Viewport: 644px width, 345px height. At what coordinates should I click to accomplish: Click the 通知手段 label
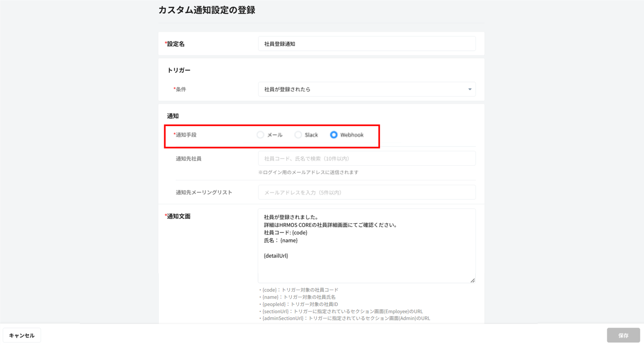tap(186, 135)
